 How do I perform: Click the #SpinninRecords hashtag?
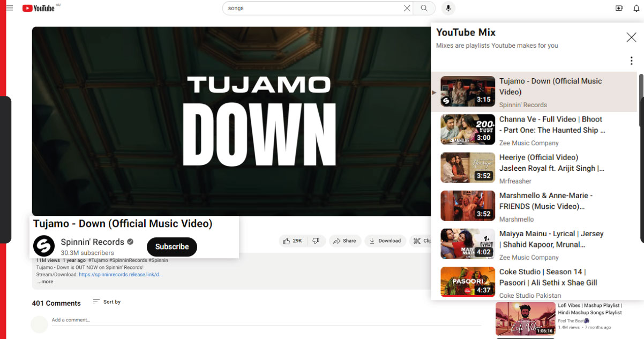128,260
